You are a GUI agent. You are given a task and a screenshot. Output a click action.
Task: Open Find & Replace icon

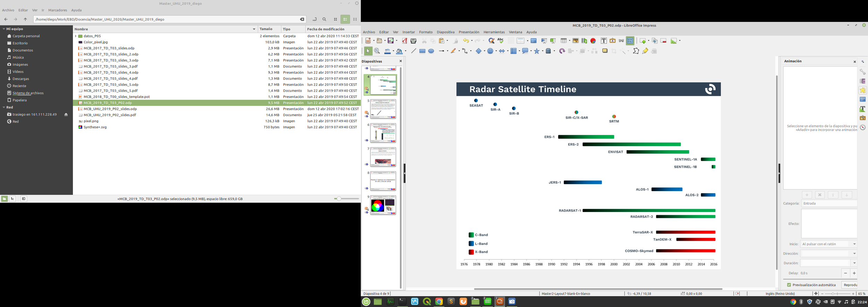click(x=491, y=41)
